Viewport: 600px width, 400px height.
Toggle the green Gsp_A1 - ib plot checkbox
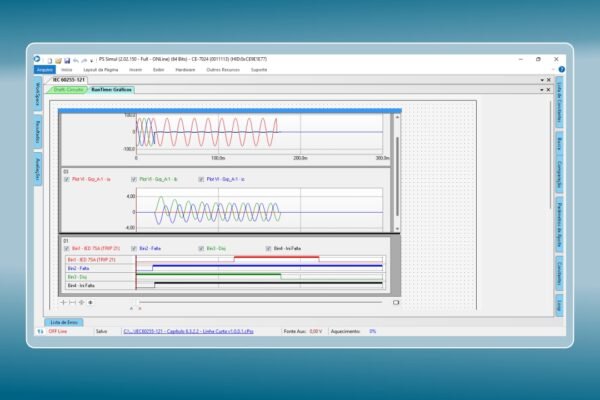click(x=134, y=179)
